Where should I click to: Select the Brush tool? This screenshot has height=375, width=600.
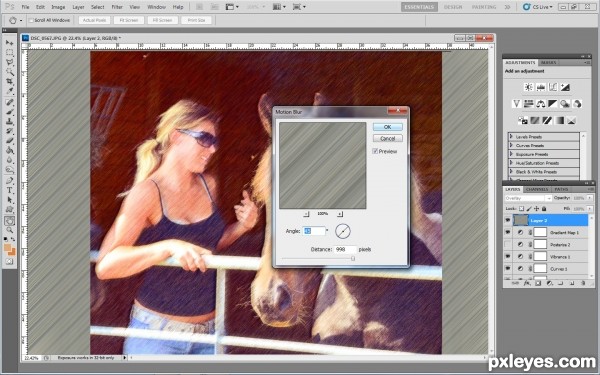click(x=9, y=112)
